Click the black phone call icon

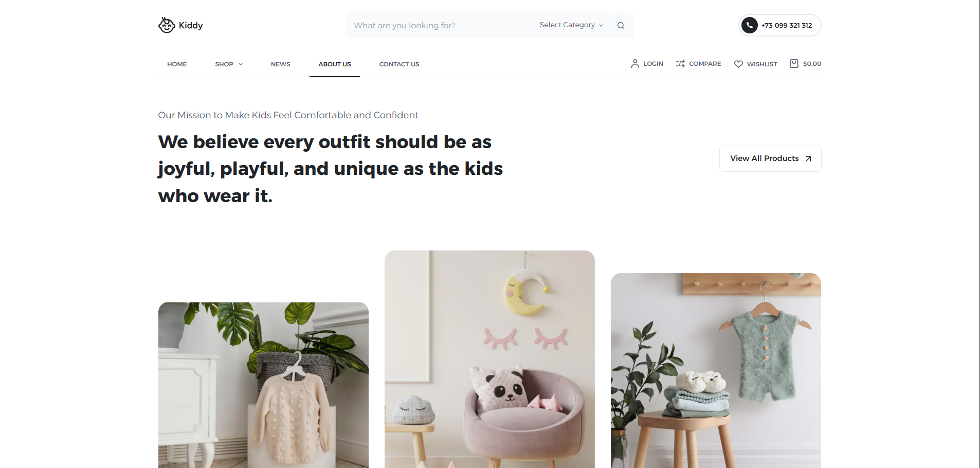[750, 25]
